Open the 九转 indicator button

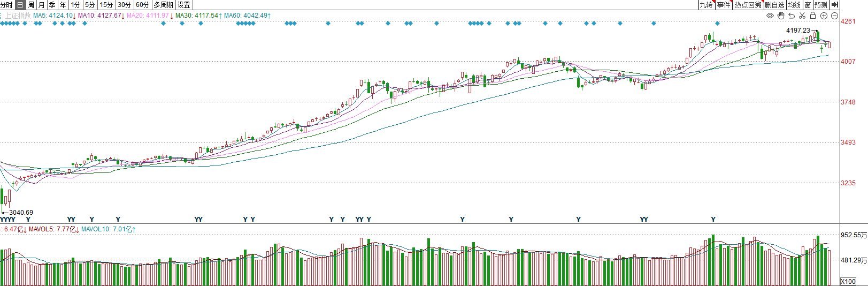pos(706,5)
